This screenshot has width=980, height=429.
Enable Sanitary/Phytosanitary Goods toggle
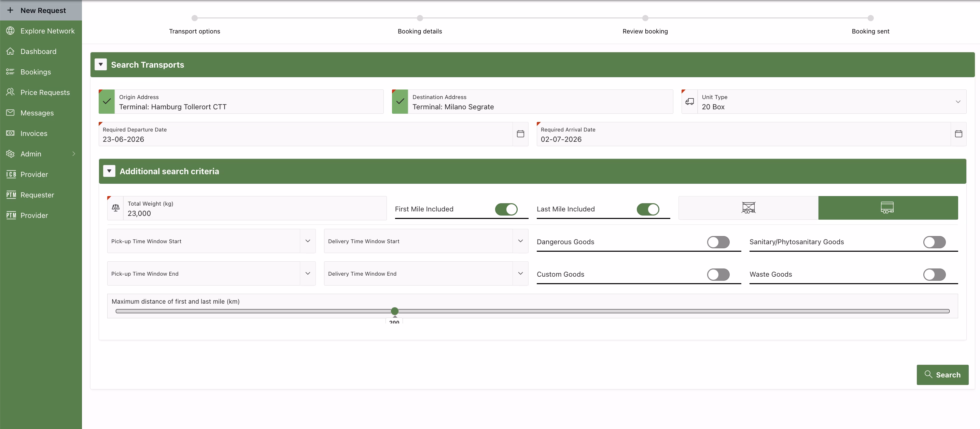pyautogui.click(x=934, y=242)
